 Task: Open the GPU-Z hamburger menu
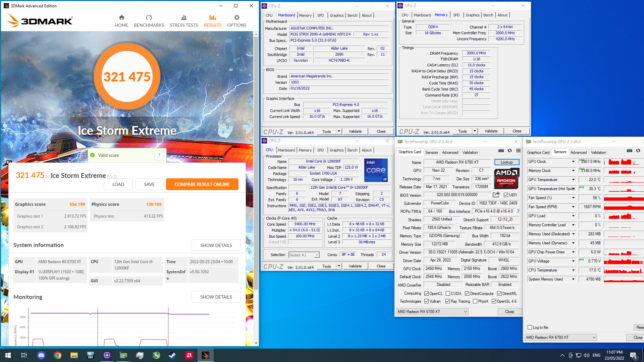click(518, 150)
